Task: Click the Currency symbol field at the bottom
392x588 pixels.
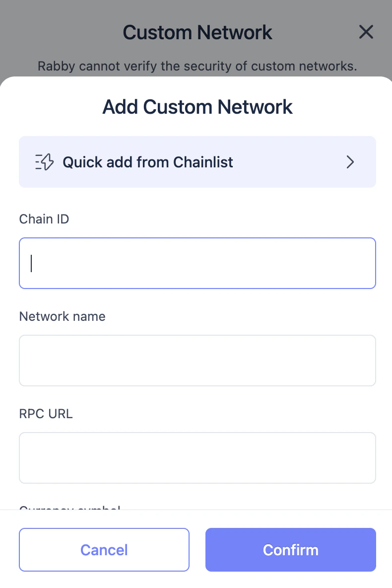Action: (x=69, y=509)
